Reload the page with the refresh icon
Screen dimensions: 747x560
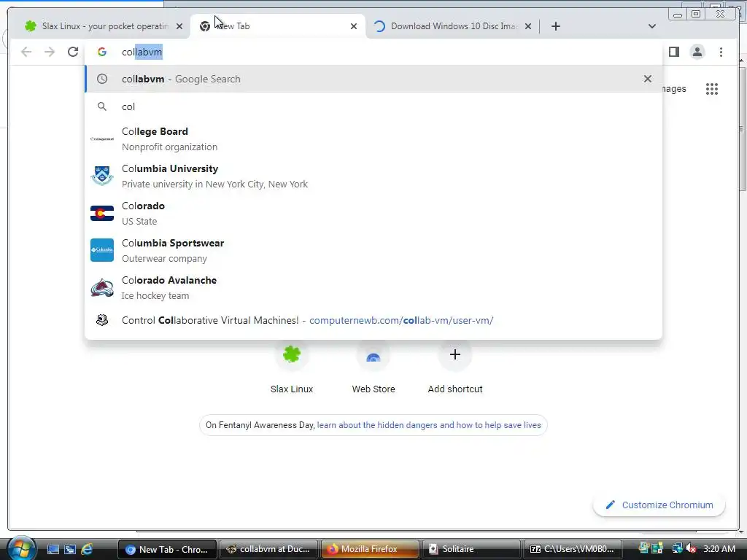[x=73, y=52]
